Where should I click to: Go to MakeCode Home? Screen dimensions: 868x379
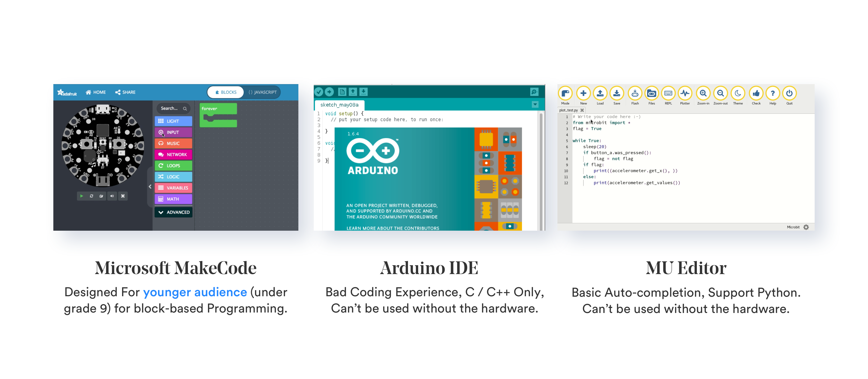(x=96, y=92)
